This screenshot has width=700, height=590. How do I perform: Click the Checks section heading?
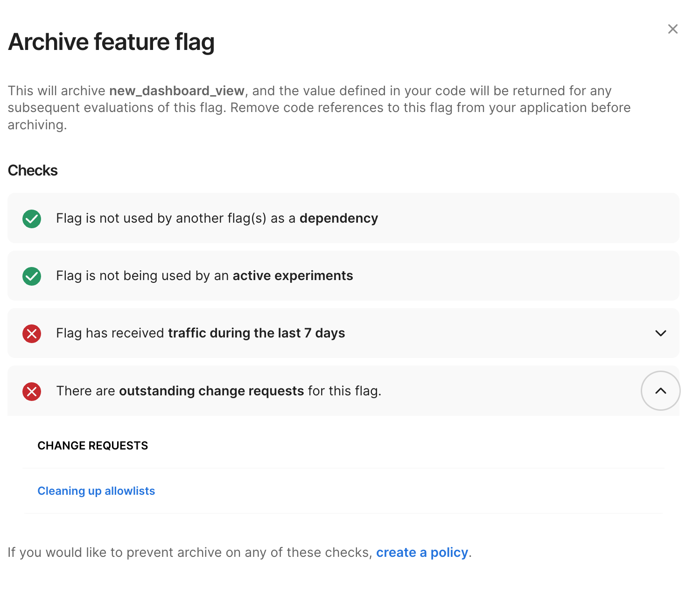point(33,170)
